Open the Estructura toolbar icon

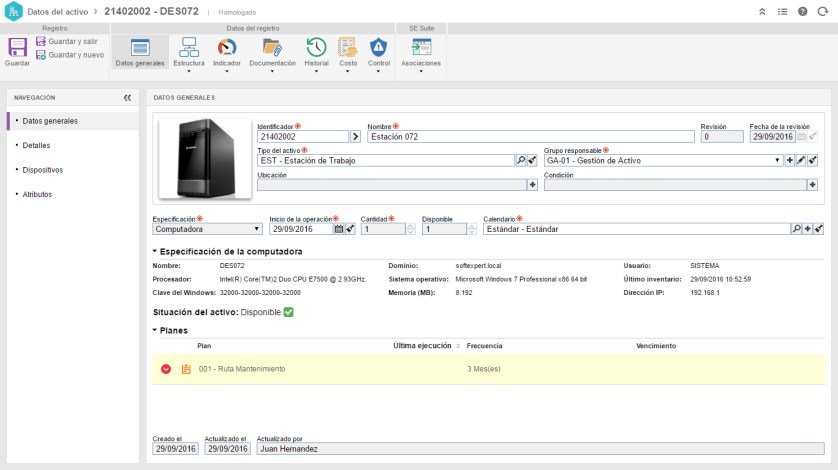pyautogui.click(x=189, y=48)
